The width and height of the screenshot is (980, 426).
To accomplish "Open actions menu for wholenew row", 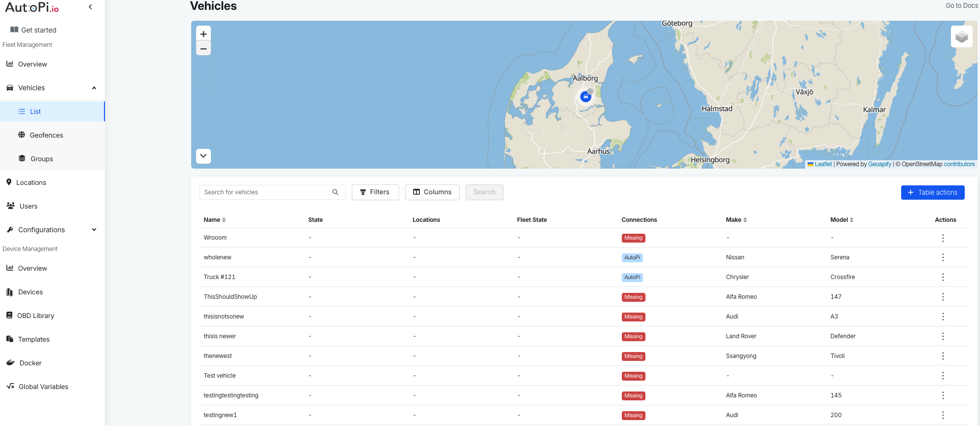I will click(x=943, y=257).
